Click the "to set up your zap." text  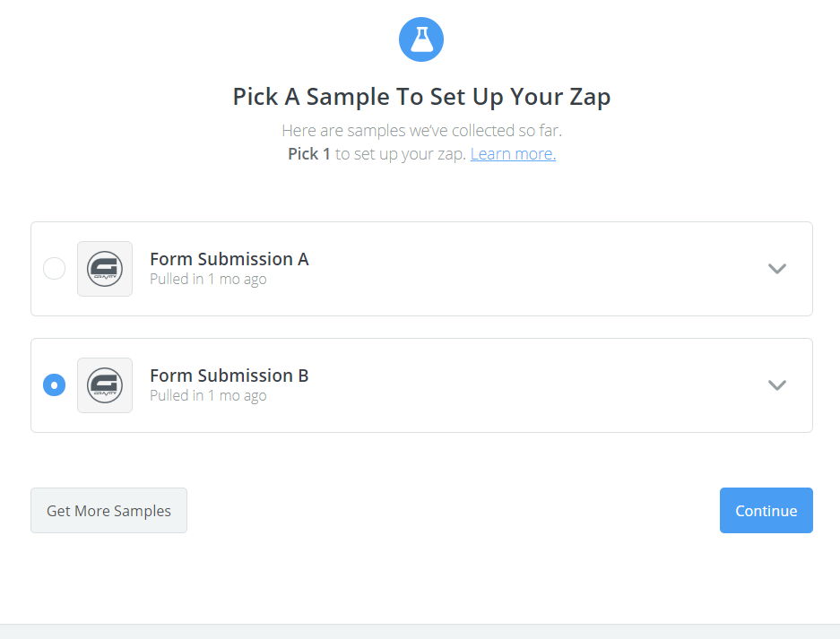pos(401,154)
